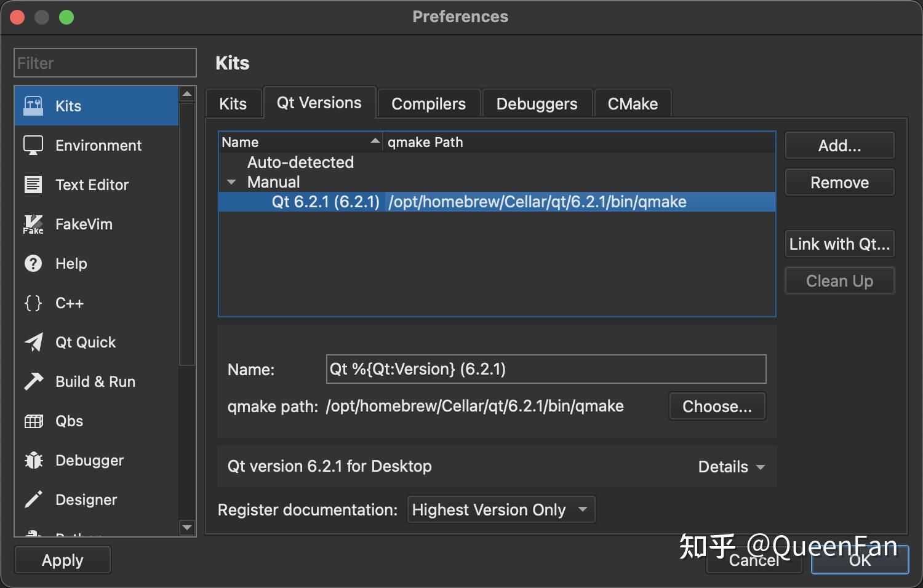Select the Designer sidebar icon
923x588 pixels.
click(x=33, y=499)
